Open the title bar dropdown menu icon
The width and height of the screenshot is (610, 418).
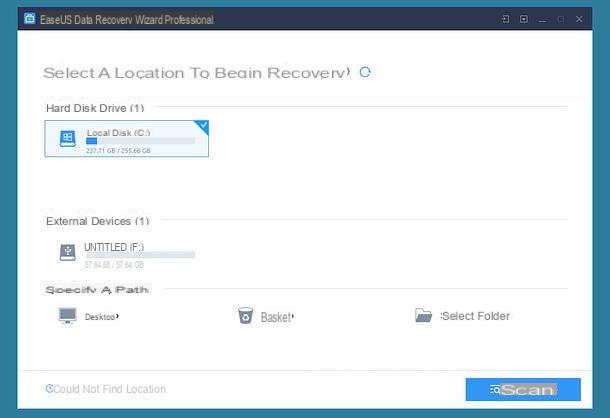[524, 19]
